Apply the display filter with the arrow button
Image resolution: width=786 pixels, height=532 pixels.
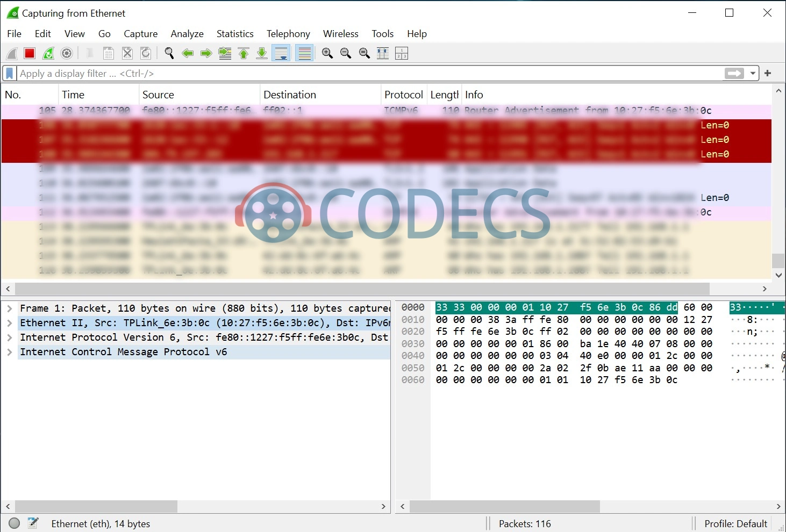[x=734, y=73]
